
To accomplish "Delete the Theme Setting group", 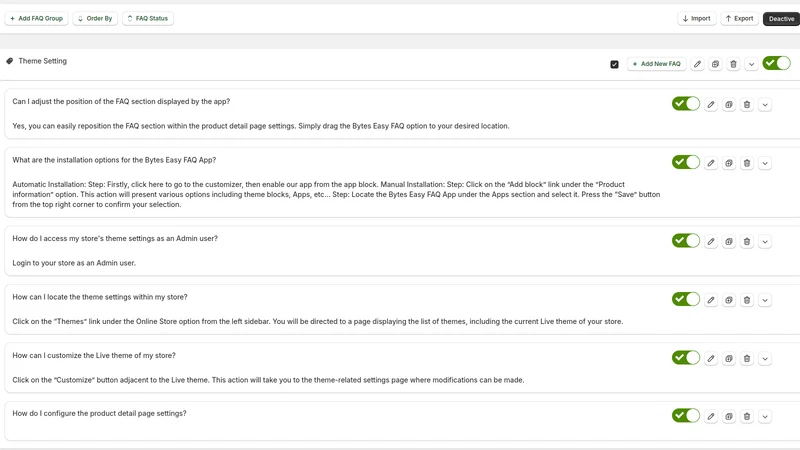I will [x=733, y=64].
